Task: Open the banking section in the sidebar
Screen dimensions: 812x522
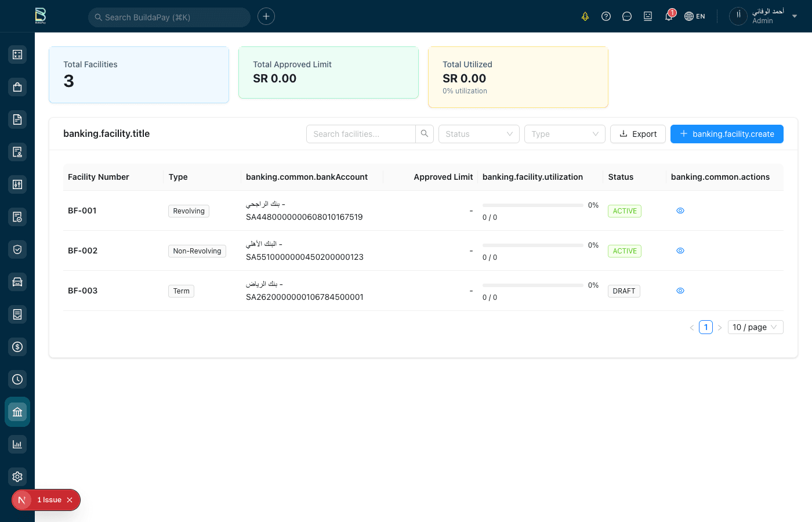Action: [17, 412]
